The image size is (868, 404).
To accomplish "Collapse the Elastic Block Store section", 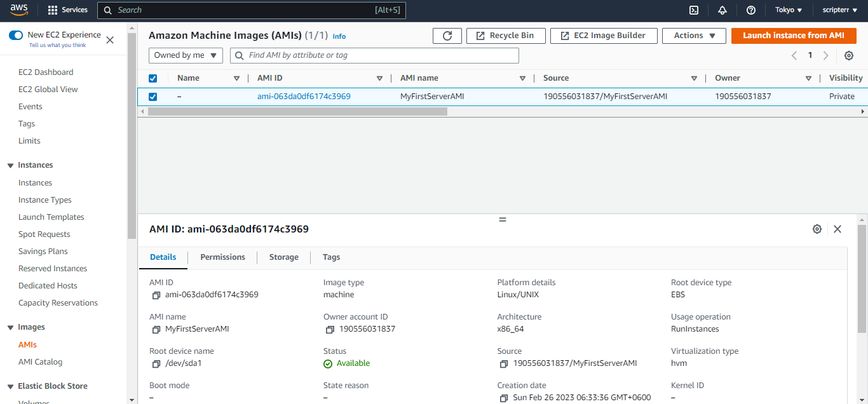I will [10, 386].
